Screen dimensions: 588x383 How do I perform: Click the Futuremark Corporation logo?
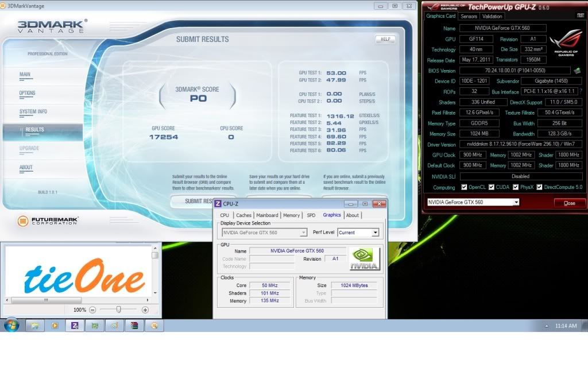(x=48, y=221)
